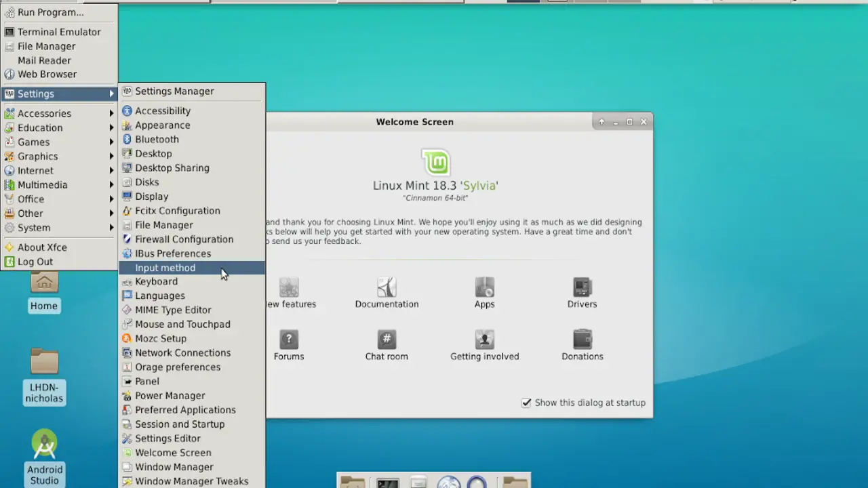Click the web browser globe in bottom dock
The image size is (868, 488).
click(x=448, y=482)
